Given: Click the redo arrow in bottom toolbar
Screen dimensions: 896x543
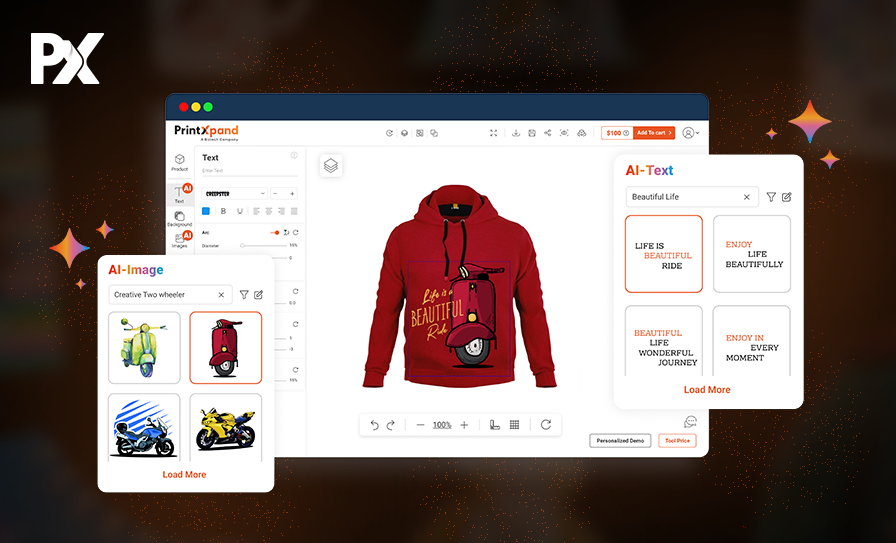Looking at the screenshot, I should click(391, 425).
